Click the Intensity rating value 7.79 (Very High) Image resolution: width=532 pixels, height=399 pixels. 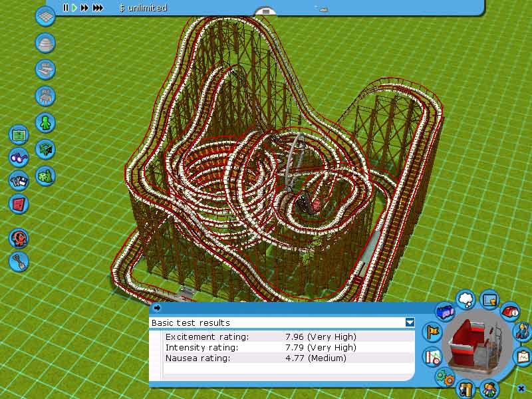pos(321,347)
